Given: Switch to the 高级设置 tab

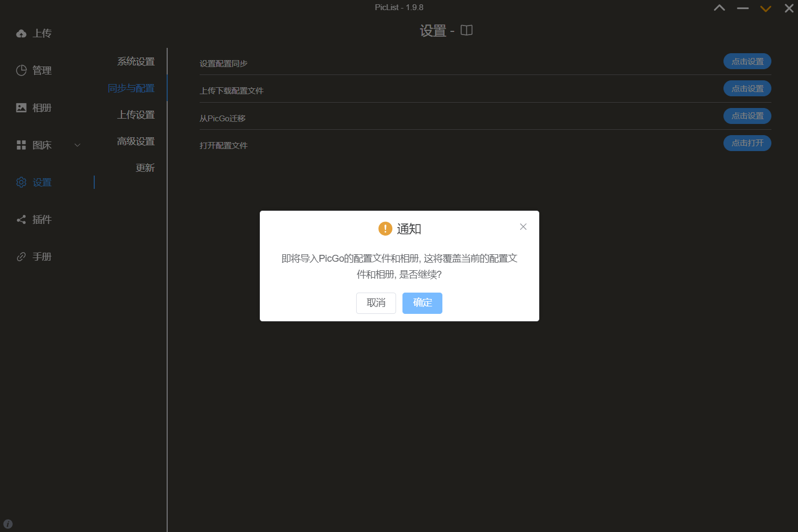Looking at the screenshot, I should point(136,142).
